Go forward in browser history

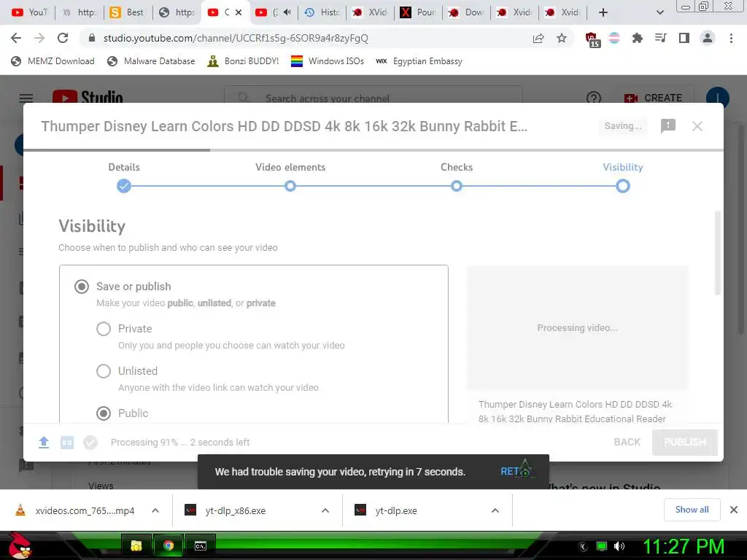(39, 38)
